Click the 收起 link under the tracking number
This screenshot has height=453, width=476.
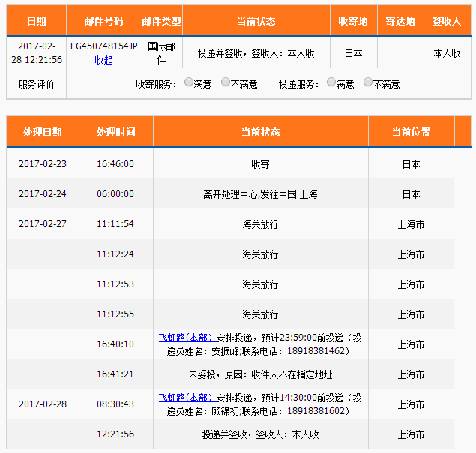(103, 60)
